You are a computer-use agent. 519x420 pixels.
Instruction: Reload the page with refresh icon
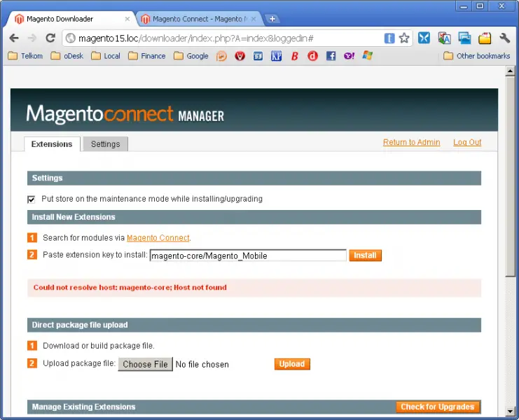pyautogui.click(x=50, y=38)
